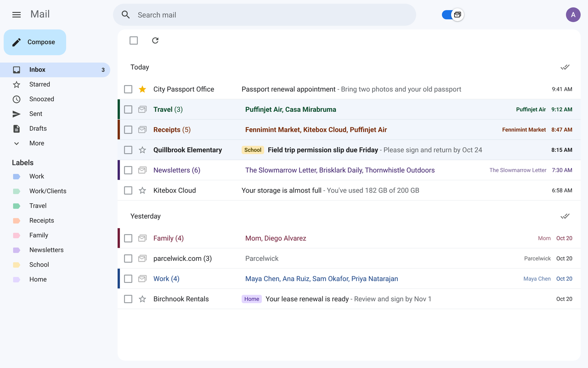
Task: Click the School tag on field trip email
Action: [x=253, y=150]
